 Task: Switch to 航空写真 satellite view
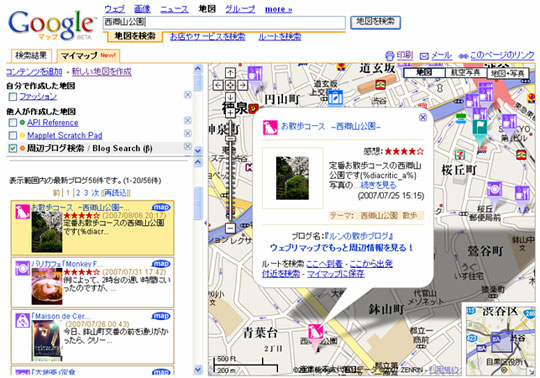coord(466,73)
